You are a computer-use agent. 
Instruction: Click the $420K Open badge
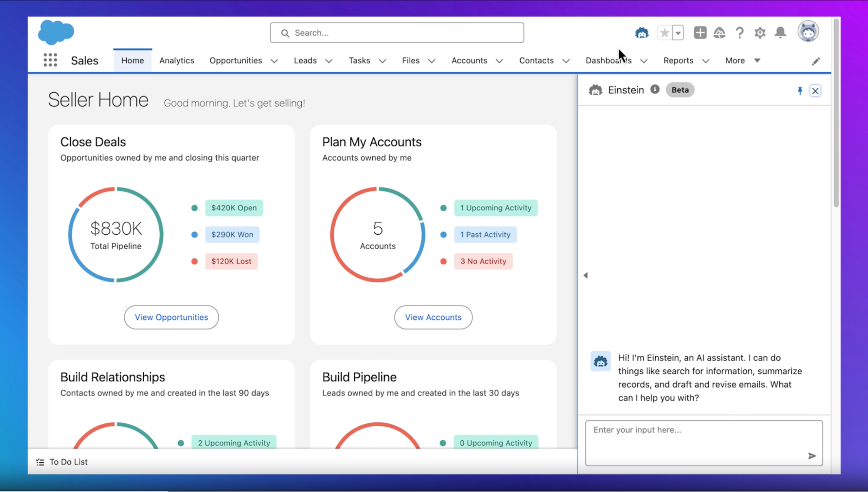click(x=234, y=208)
